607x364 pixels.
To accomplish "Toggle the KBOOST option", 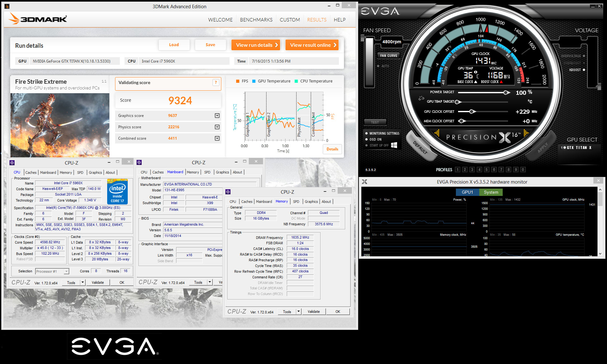I will pos(584,70).
